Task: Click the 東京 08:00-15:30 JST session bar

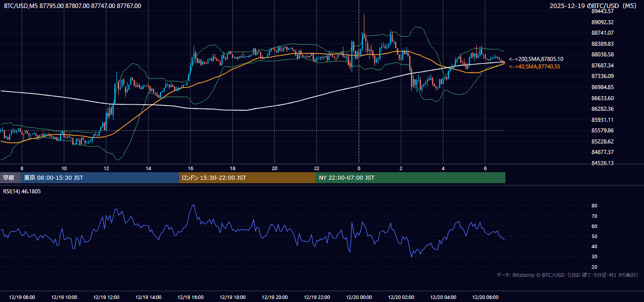Action: [100, 178]
